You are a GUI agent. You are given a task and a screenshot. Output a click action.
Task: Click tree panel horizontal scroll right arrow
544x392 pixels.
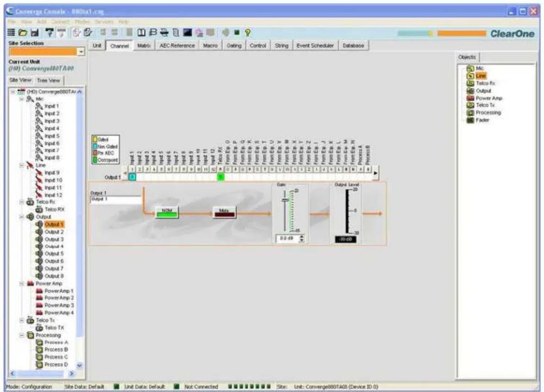pos(72,374)
